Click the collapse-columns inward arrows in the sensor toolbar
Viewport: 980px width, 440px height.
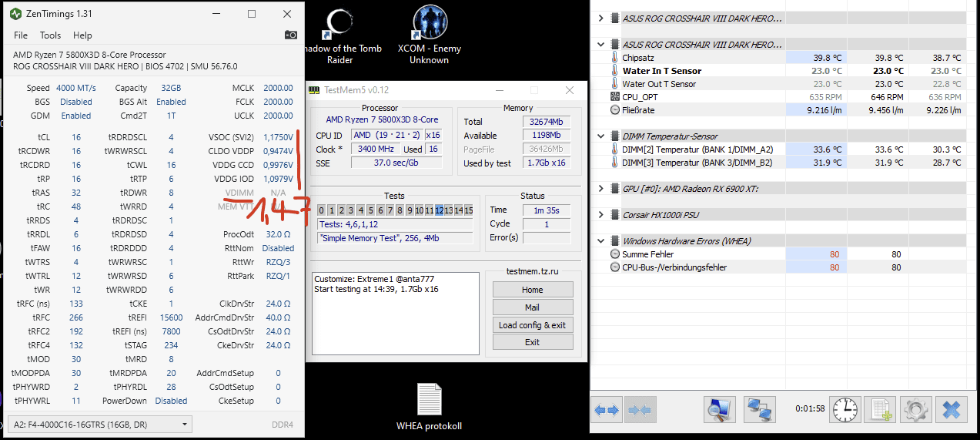640,410
